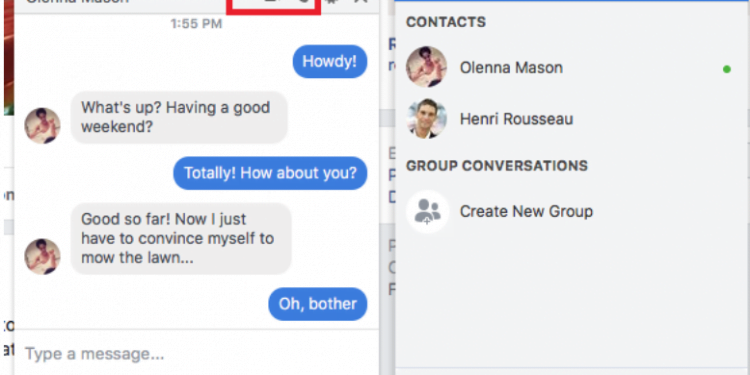The image size is (750, 375).
Task: Open Olenna Mason's avatar in the contacts list
Action: (x=426, y=67)
